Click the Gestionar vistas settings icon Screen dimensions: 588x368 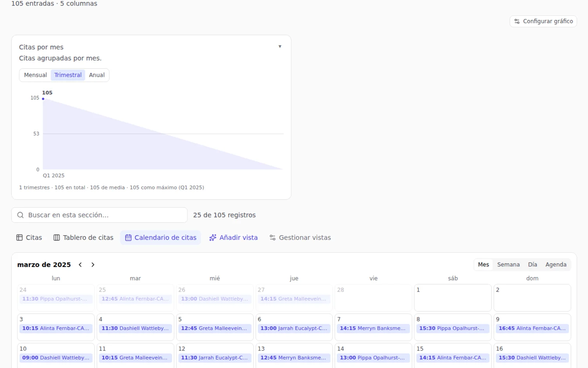pyautogui.click(x=272, y=238)
